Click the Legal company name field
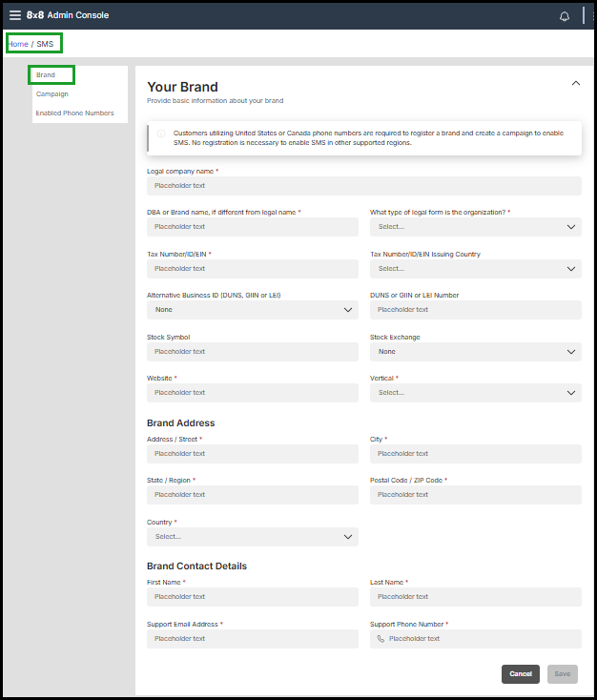The height and width of the screenshot is (700, 597). [x=363, y=186]
